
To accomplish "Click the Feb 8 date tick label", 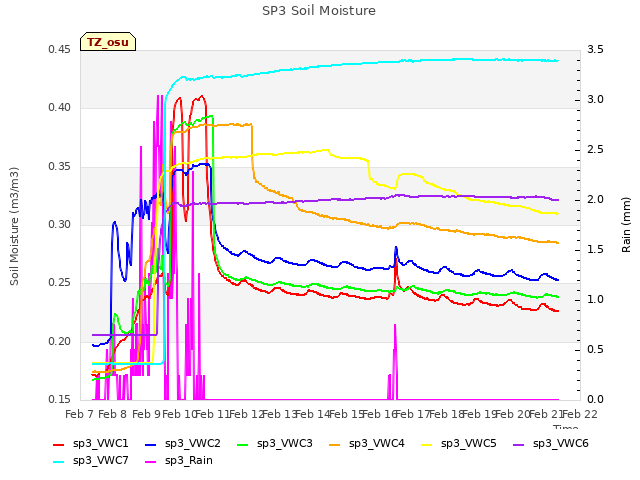I will (x=113, y=414).
